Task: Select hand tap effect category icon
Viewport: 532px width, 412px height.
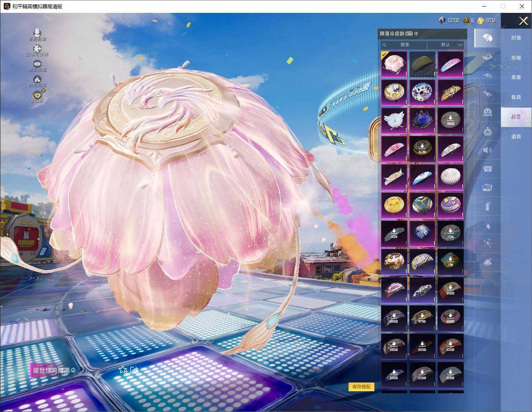Action: pyautogui.click(x=487, y=225)
